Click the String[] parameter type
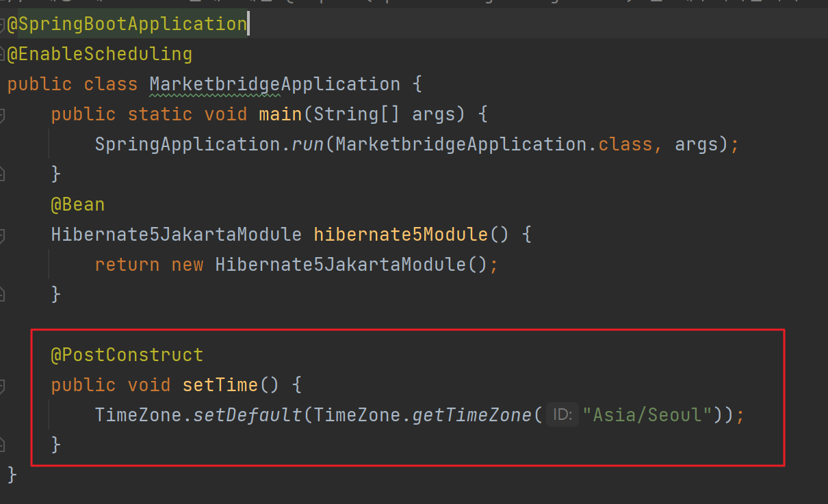This screenshot has width=828, height=504. click(x=357, y=114)
